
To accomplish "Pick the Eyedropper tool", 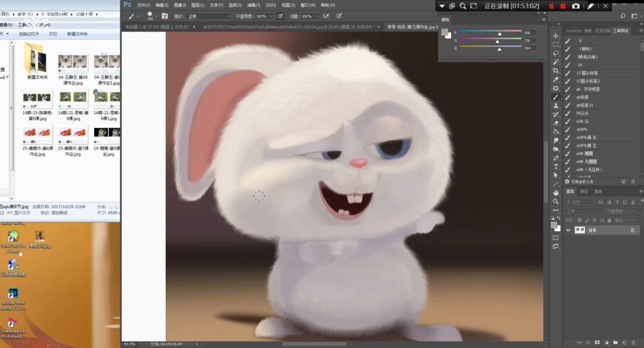I will point(556,79).
